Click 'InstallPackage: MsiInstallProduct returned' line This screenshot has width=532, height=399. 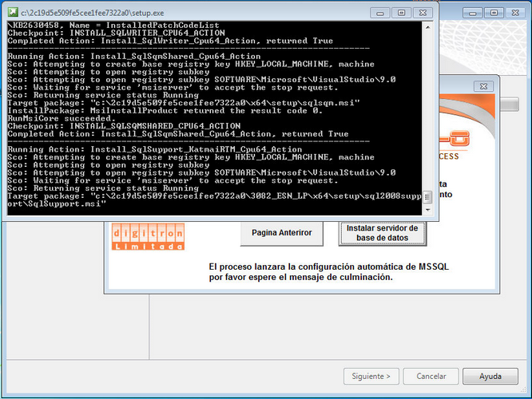(165, 111)
